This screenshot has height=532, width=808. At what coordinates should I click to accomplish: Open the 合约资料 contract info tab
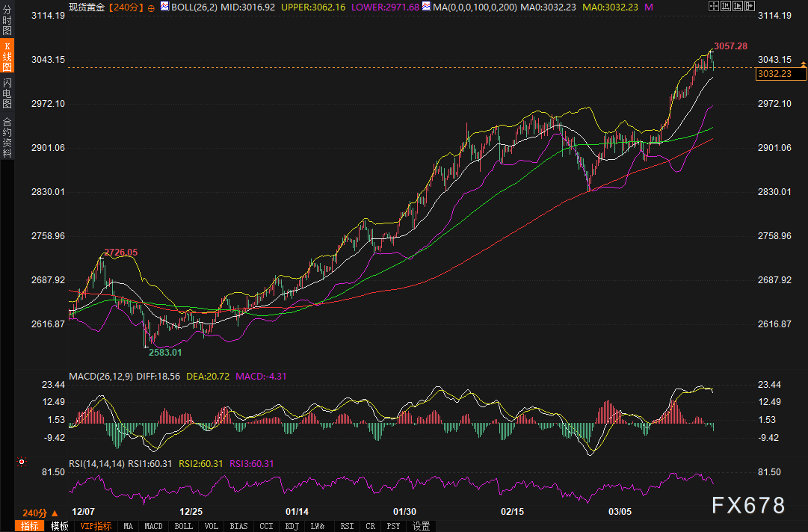click(7, 137)
